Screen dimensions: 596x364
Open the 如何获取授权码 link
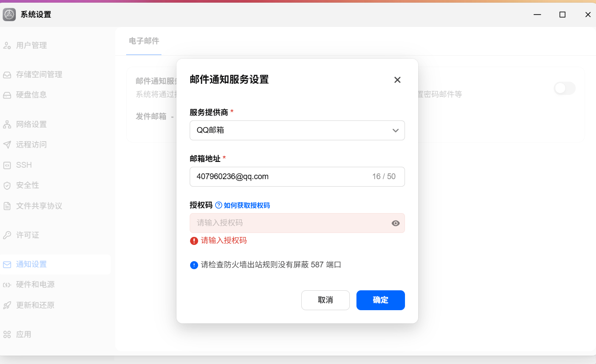click(x=247, y=205)
